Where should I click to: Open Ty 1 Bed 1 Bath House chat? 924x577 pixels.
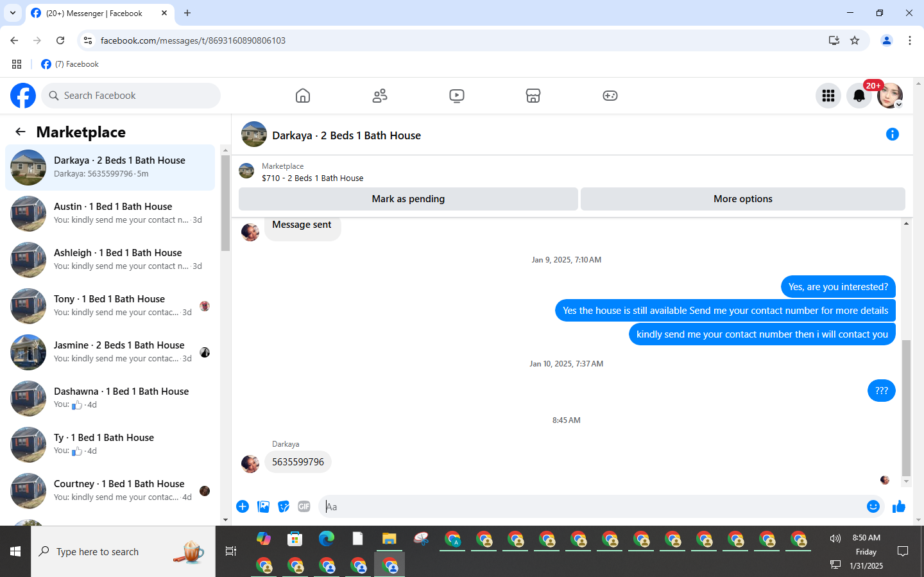coord(110,445)
